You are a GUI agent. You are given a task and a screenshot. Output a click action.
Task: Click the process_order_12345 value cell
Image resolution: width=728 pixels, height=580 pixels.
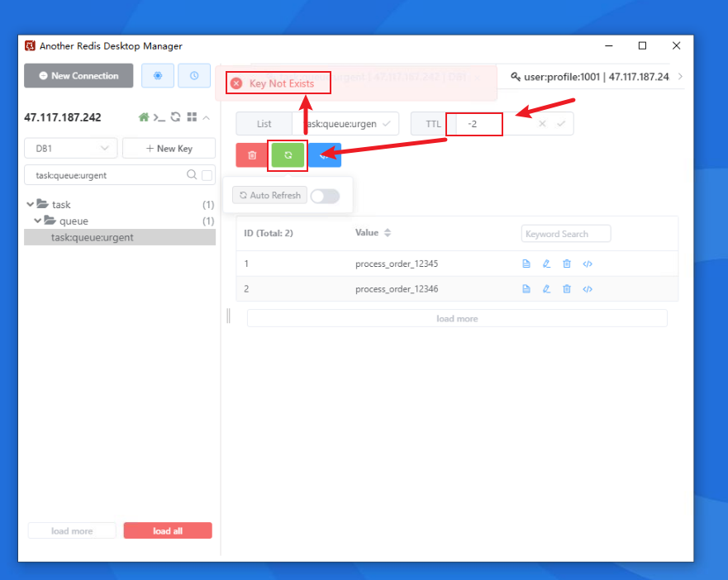(397, 264)
